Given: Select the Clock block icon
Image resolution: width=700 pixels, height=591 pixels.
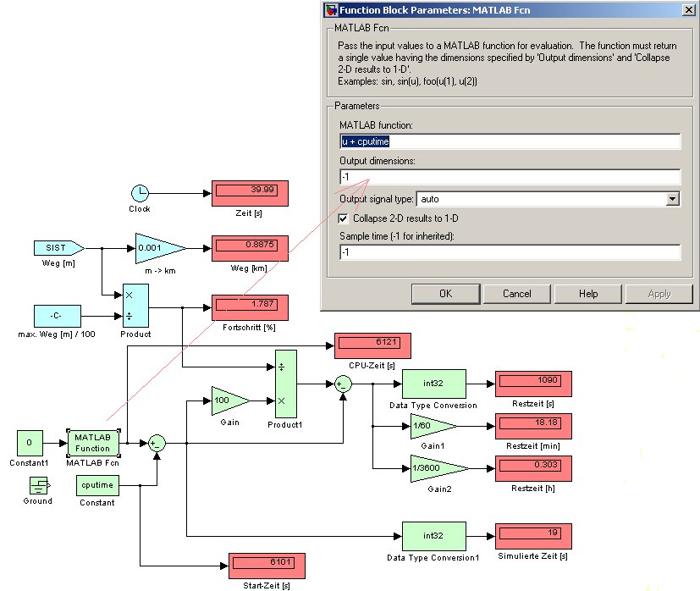Looking at the screenshot, I should tap(140, 193).
